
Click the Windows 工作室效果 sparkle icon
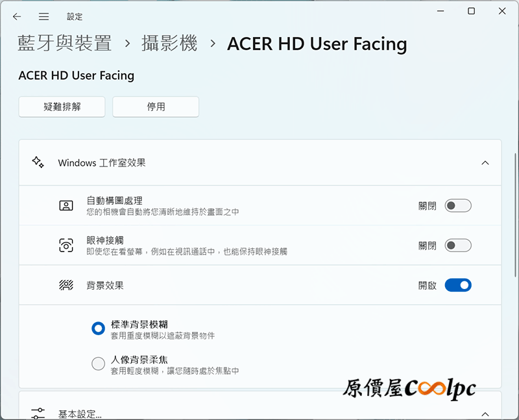tap(38, 163)
